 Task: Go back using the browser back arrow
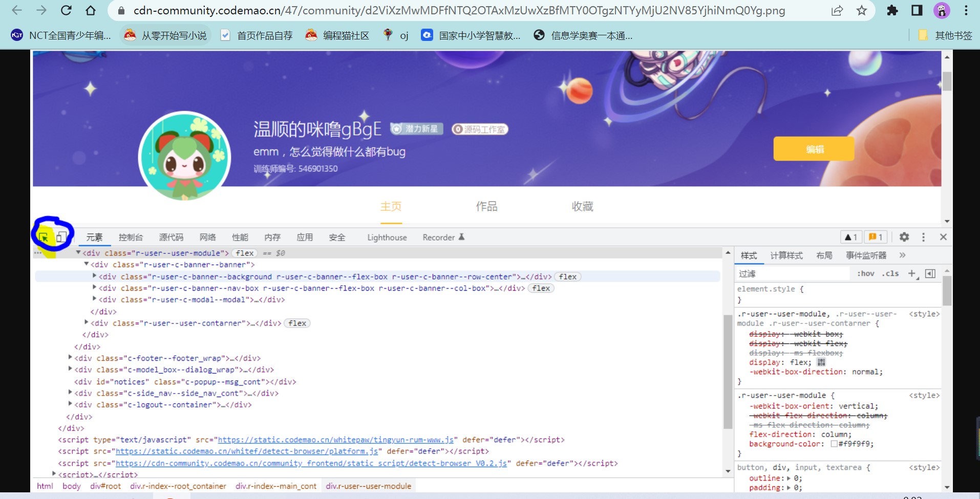[x=17, y=10]
